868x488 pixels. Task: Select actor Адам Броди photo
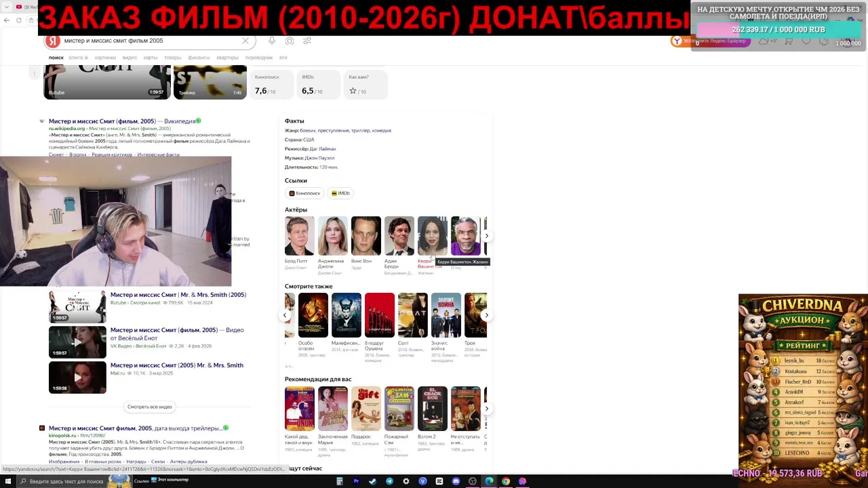[399, 236]
